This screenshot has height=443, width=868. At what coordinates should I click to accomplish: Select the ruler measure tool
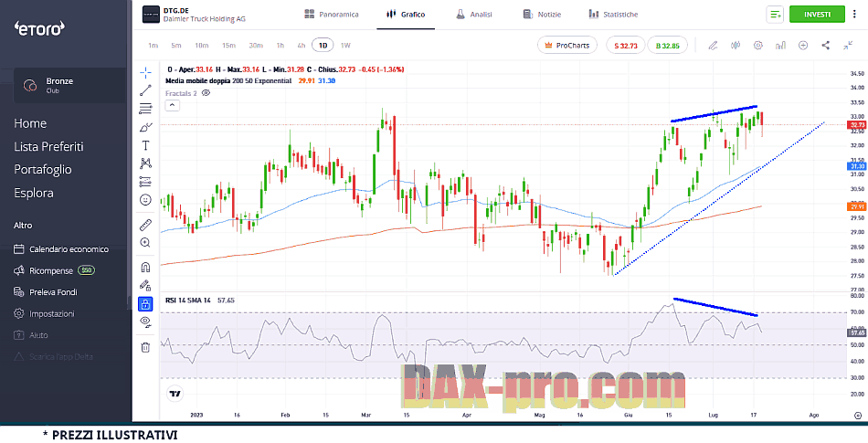coord(145,225)
